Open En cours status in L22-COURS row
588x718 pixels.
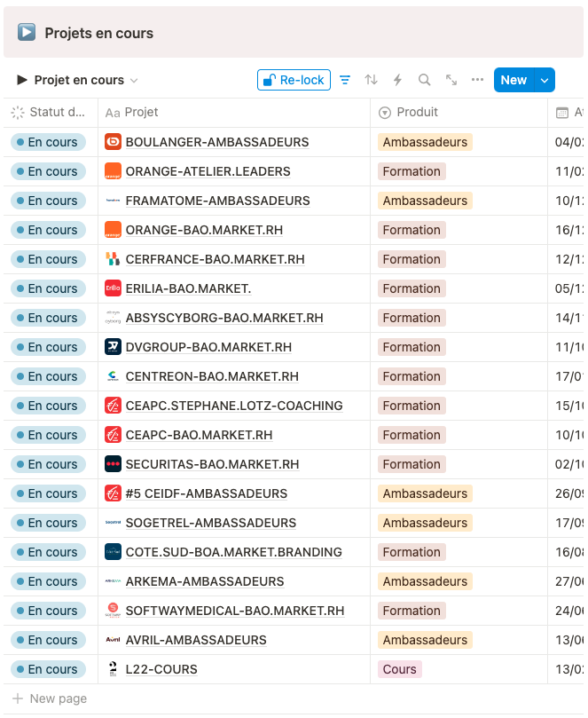click(x=48, y=669)
